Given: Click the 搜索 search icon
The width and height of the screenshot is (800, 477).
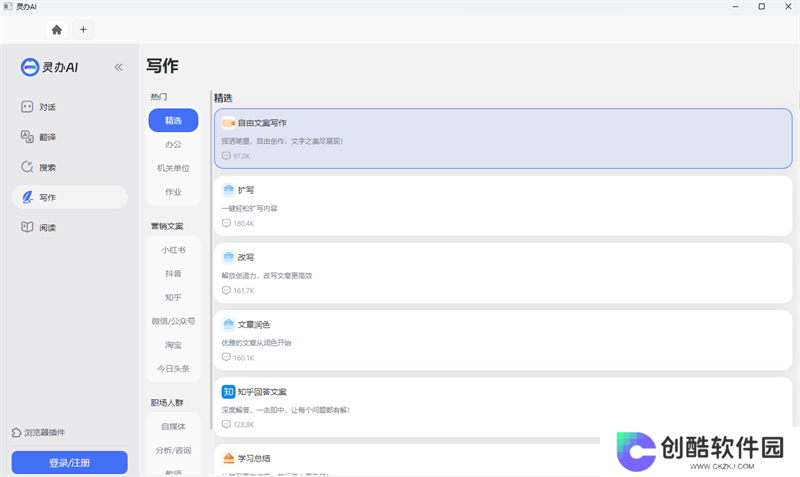Looking at the screenshot, I should [x=27, y=167].
